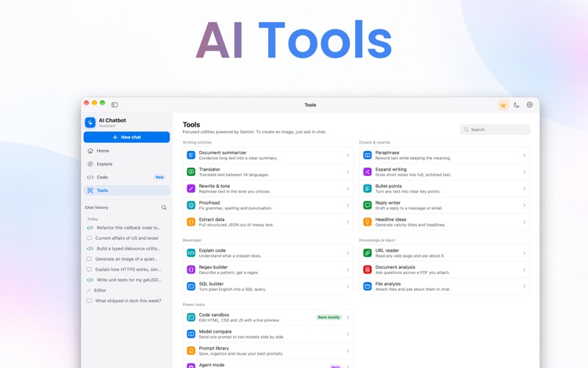588x368 pixels.
Task: Open chat 'What shipped in tech this week?'
Action: [126, 301]
